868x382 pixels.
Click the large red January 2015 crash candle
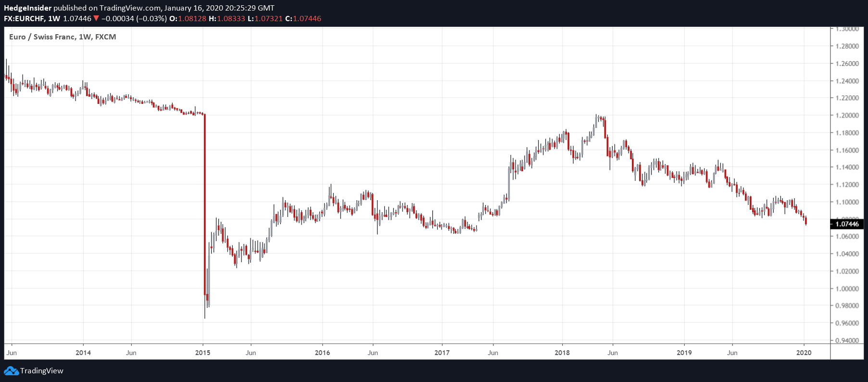point(205,204)
